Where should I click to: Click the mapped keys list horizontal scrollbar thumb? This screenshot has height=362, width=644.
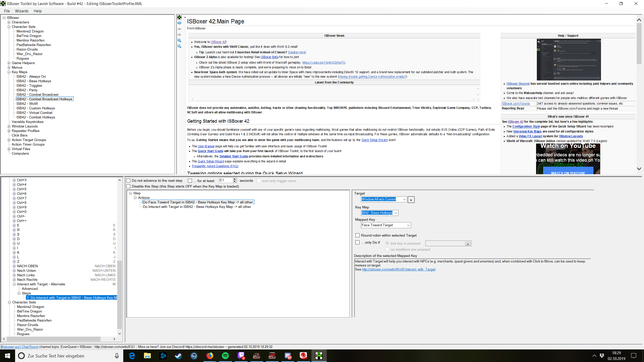coord(53,339)
